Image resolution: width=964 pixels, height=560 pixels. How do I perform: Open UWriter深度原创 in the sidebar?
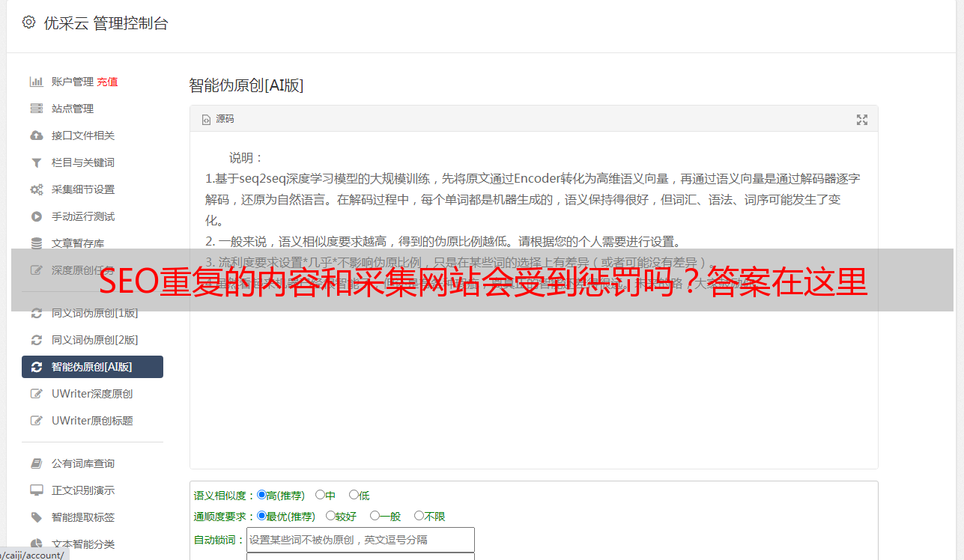pyautogui.click(x=92, y=394)
